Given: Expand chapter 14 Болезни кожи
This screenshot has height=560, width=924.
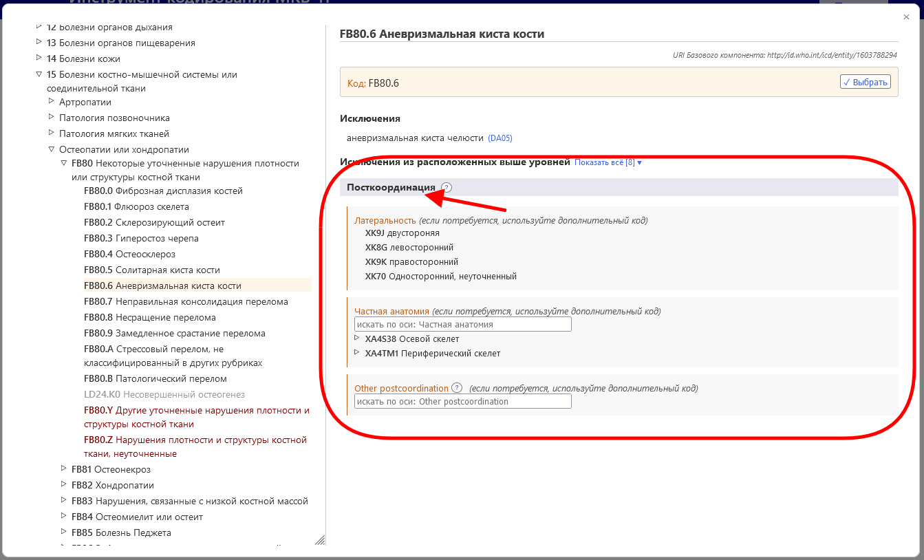Looking at the screenshot, I should (38, 58).
